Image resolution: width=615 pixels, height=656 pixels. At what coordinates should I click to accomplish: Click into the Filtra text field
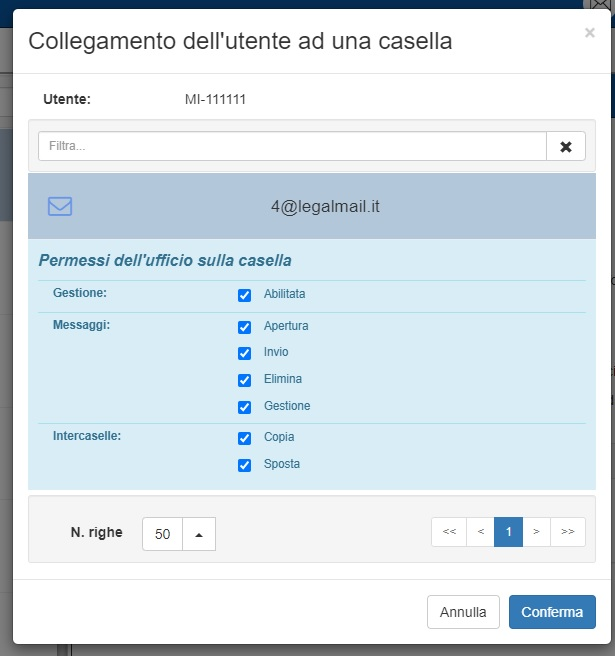[292, 146]
